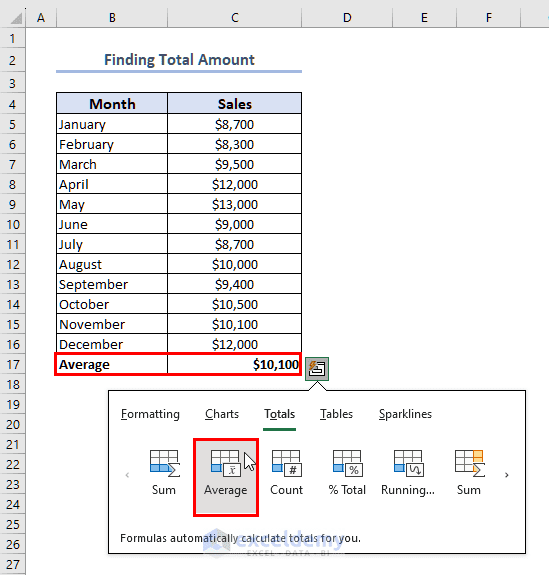
Task: Select January's $8,700 sales cell
Action: pos(235,124)
